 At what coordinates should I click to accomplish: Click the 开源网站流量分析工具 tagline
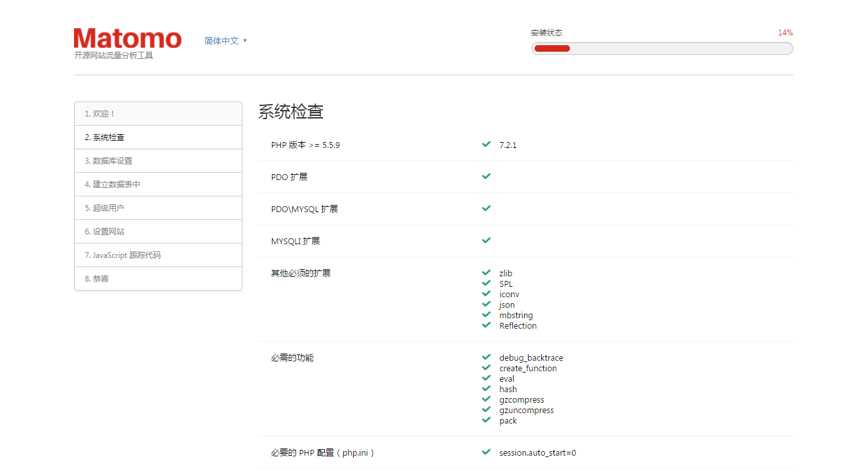tap(113, 56)
